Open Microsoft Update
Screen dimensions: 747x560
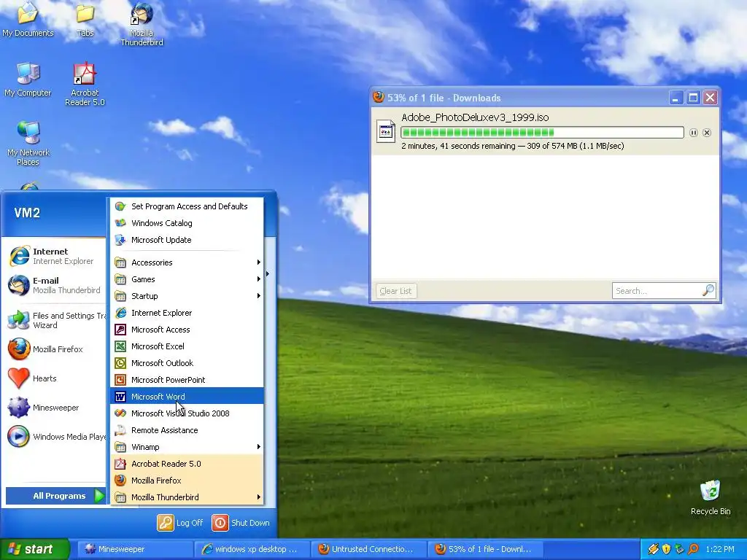[187, 240]
